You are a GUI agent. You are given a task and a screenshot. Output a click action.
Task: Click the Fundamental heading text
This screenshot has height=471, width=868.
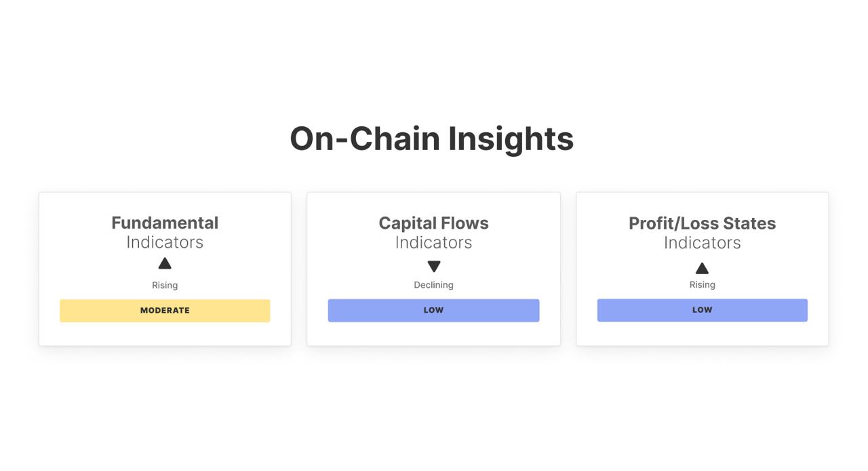click(165, 223)
